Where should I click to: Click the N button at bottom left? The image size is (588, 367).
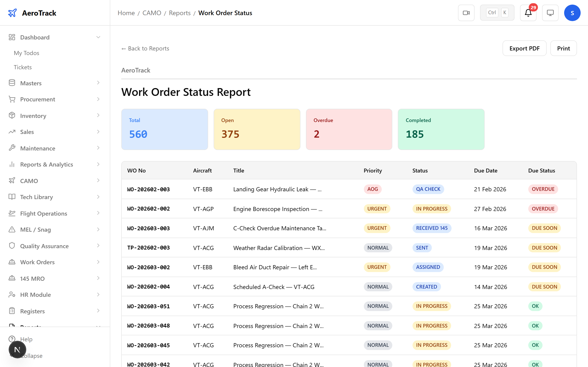click(17, 350)
